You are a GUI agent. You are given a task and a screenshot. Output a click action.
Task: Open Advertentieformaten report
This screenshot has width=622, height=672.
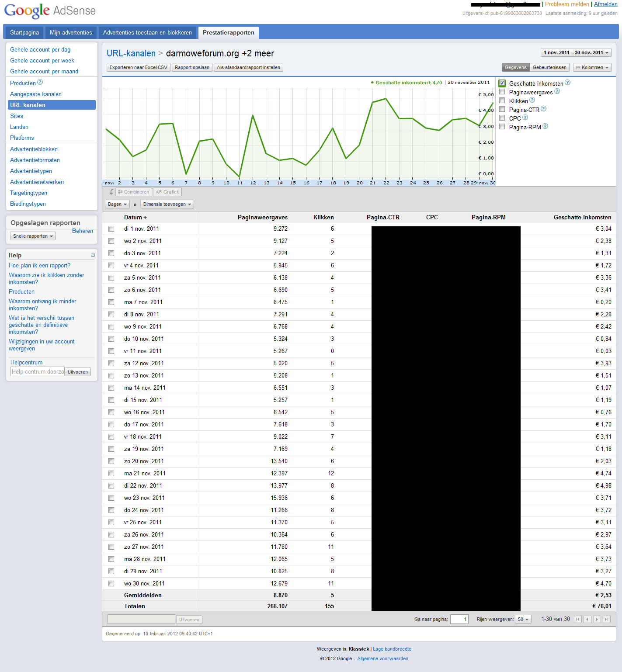(x=35, y=160)
